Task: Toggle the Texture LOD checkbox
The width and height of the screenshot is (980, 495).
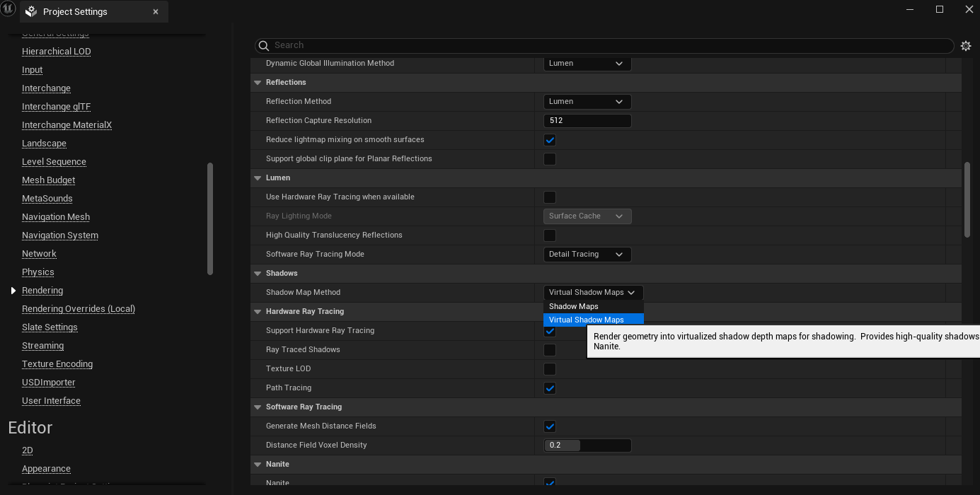Action: [550, 369]
